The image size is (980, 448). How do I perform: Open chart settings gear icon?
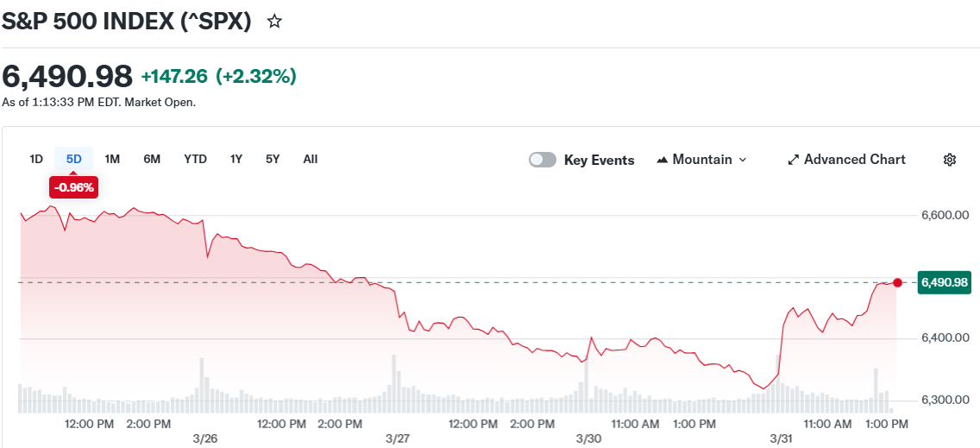pos(950,160)
